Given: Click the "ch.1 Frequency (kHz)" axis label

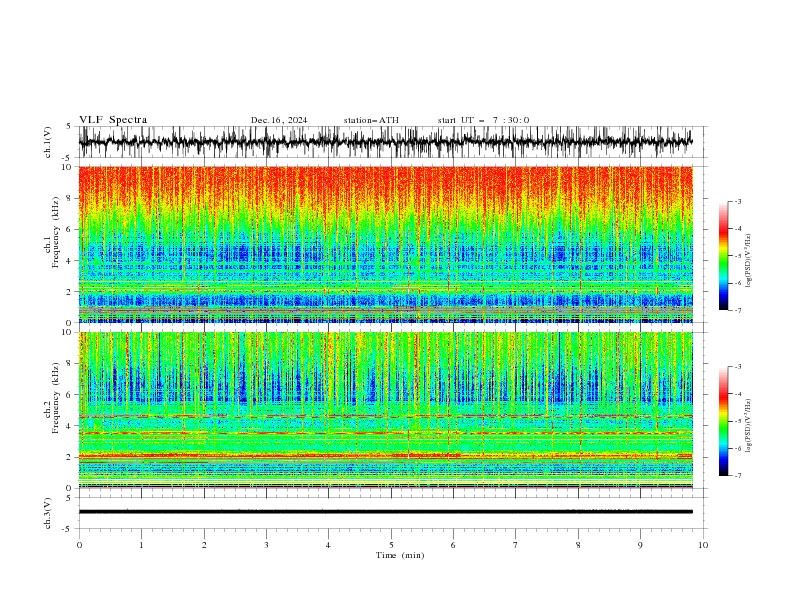Looking at the screenshot, I should pyautogui.click(x=52, y=233).
